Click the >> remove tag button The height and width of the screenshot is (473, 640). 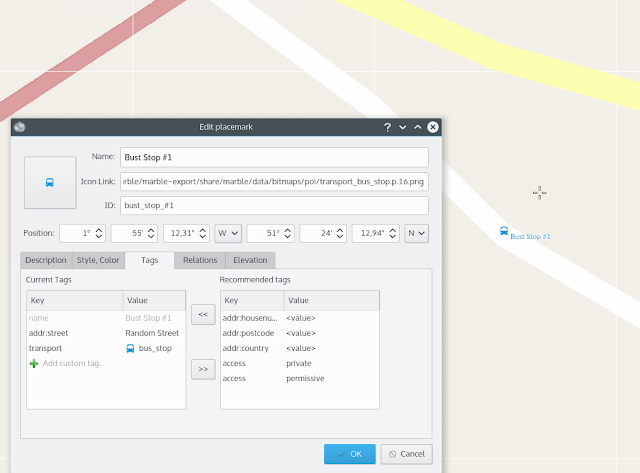point(203,369)
